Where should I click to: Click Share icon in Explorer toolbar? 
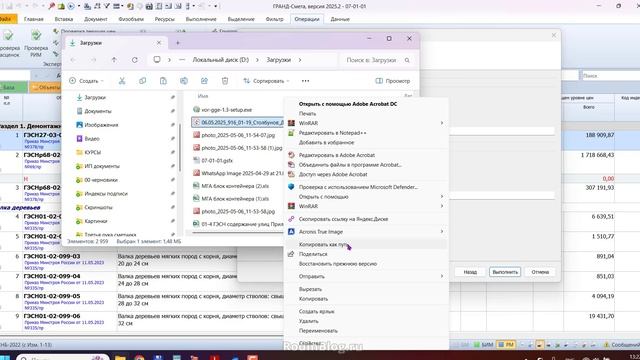tap(204, 81)
